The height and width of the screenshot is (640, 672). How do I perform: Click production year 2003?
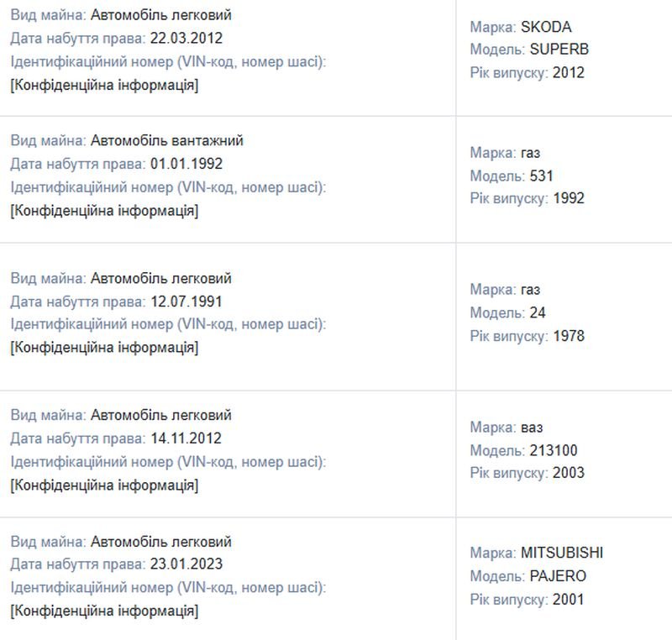(569, 473)
